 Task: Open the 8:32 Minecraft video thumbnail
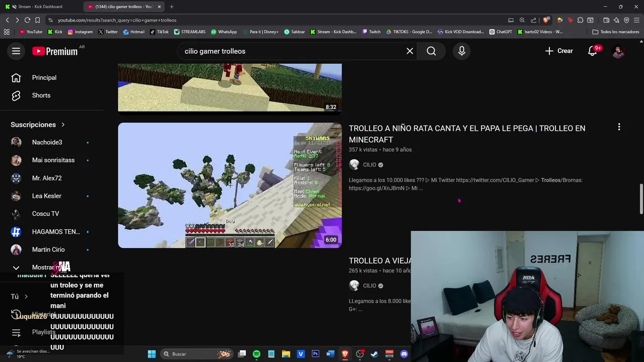point(230,87)
